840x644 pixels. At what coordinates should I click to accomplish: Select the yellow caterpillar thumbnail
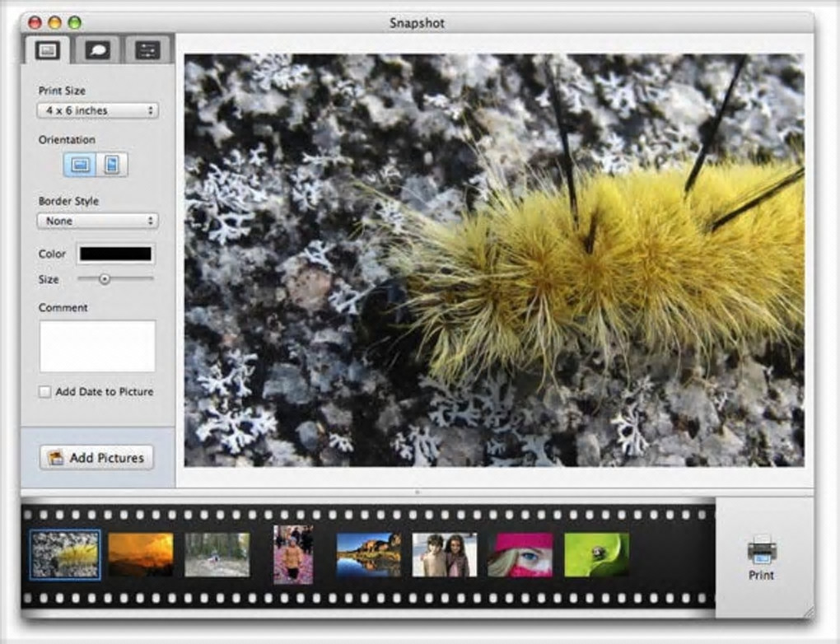coord(66,554)
